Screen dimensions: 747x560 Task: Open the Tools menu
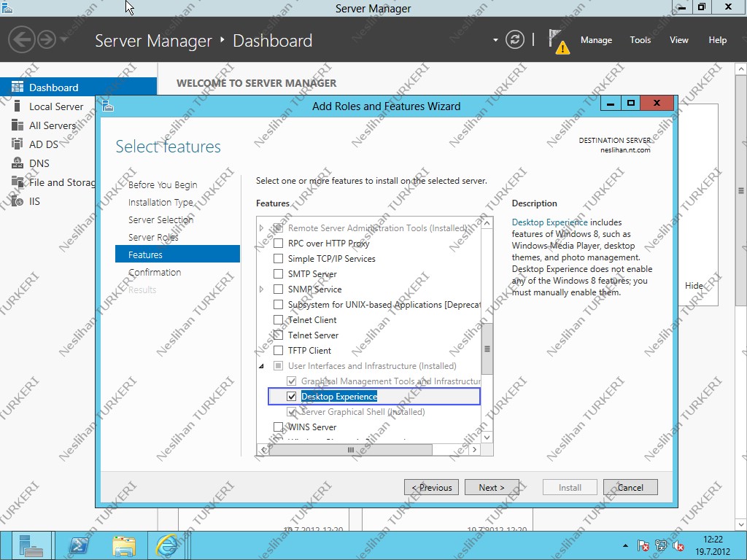(x=640, y=40)
